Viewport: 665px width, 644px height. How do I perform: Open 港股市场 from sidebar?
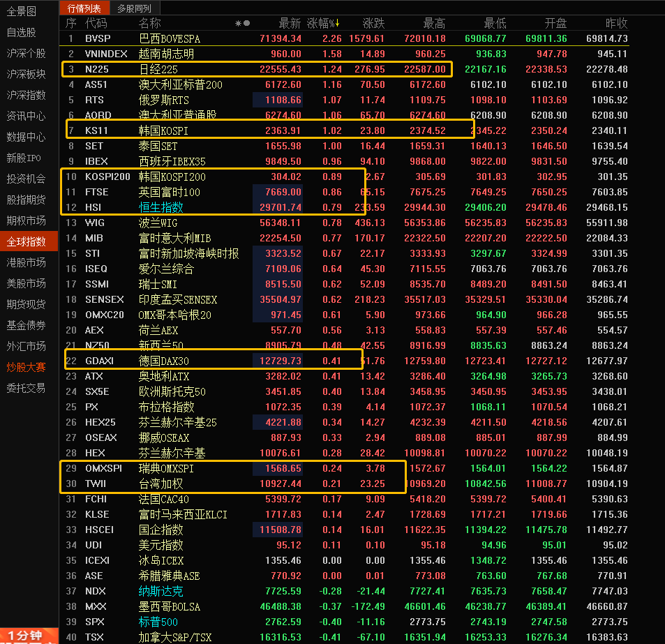[26, 262]
